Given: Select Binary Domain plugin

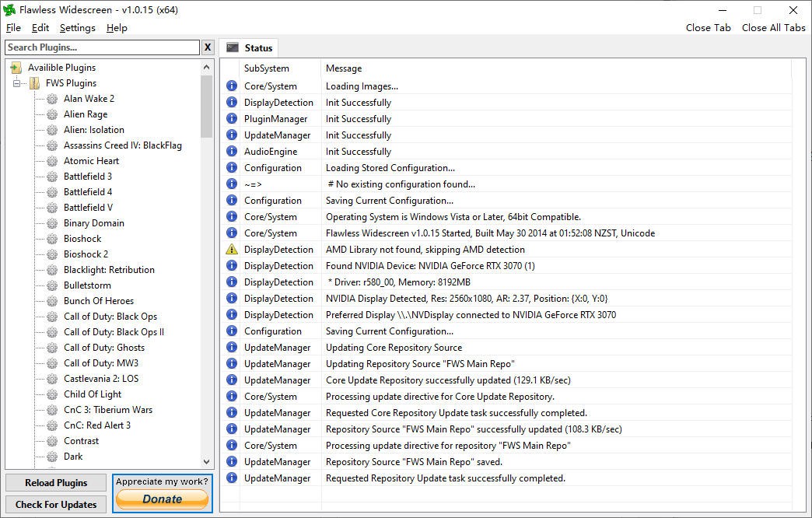Looking at the screenshot, I should click(x=94, y=223).
